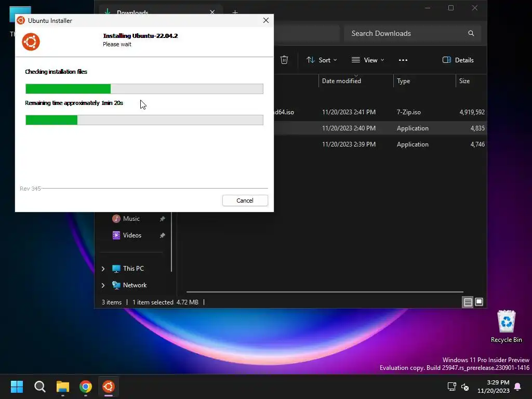Select Network in navigation pane
The height and width of the screenshot is (399, 532).
pos(135,285)
